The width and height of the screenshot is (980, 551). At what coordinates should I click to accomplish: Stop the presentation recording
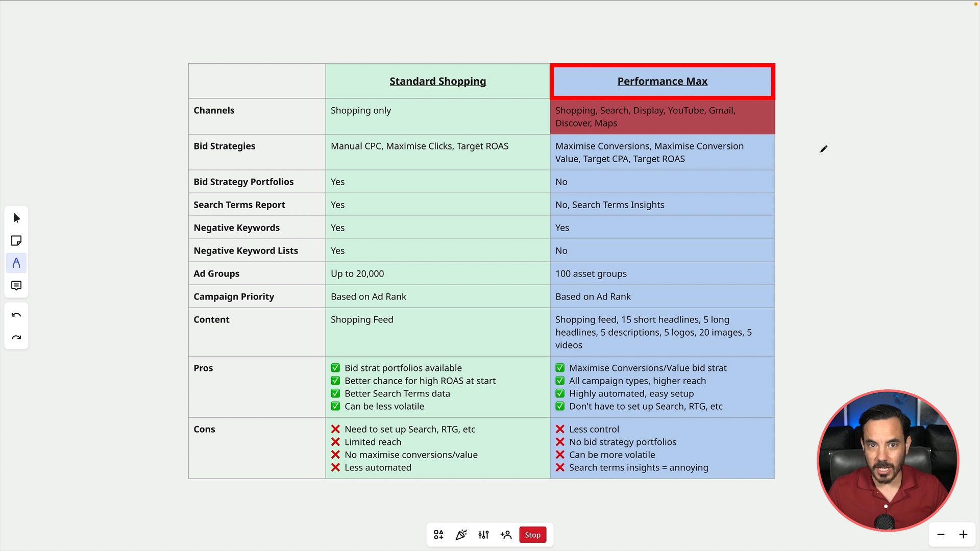(x=532, y=535)
